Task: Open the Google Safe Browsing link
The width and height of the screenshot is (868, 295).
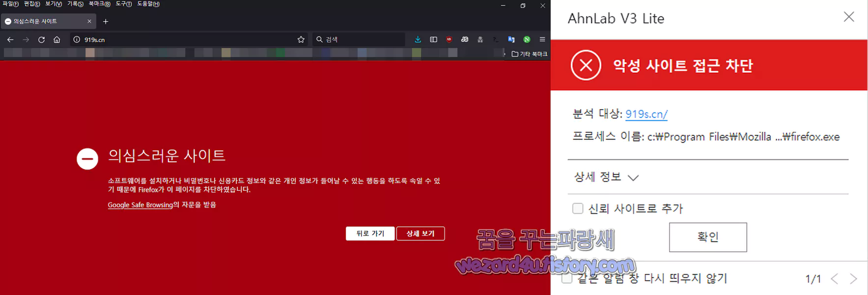Action: pyautogui.click(x=140, y=205)
